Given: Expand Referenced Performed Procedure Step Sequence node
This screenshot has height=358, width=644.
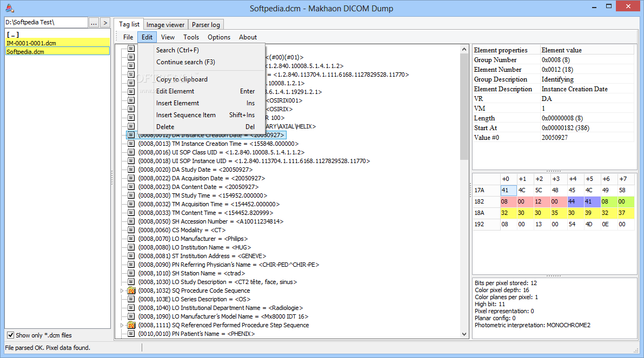Looking at the screenshot, I should point(122,325).
